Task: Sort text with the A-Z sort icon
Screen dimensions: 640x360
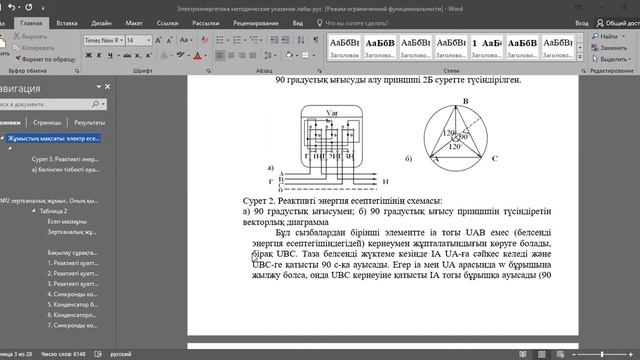Action: tap(301, 40)
